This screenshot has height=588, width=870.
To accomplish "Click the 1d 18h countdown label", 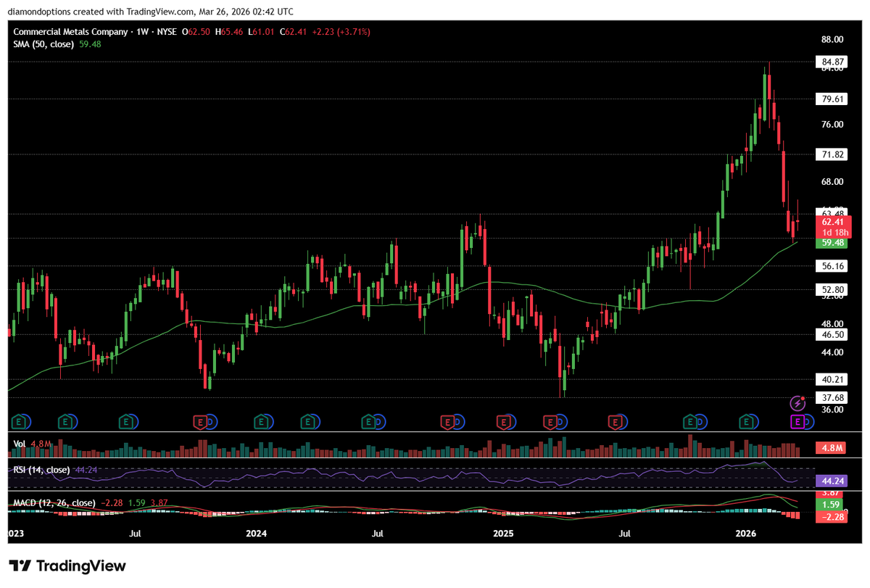I will 834,232.
